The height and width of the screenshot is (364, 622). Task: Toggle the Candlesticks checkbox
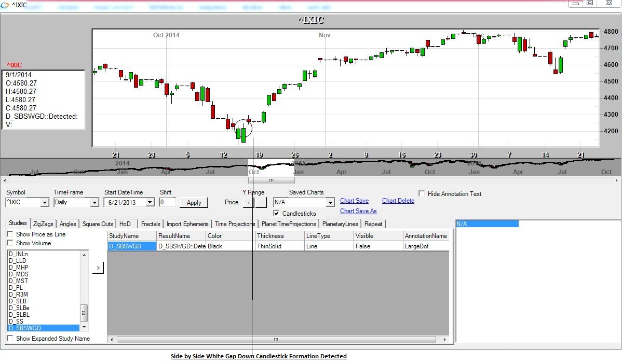pyautogui.click(x=277, y=213)
